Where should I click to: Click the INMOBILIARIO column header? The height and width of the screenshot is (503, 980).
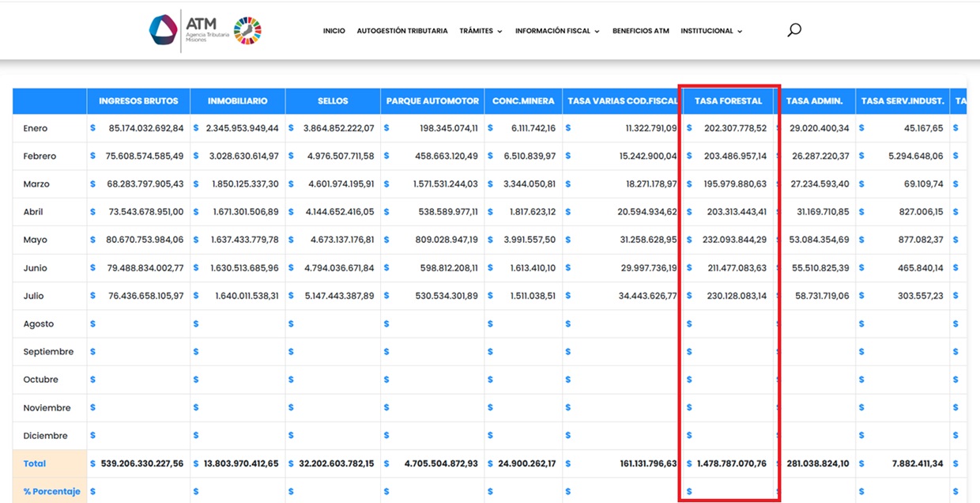(x=237, y=101)
